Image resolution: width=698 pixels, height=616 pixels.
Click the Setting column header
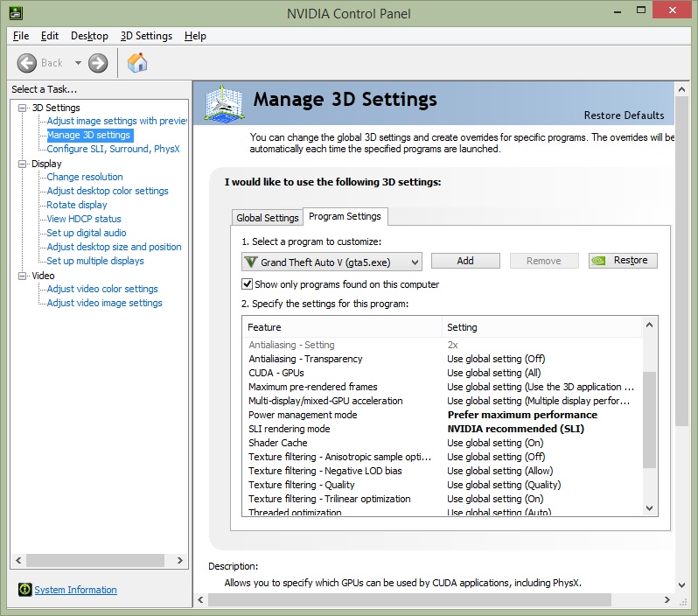point(541,327)
